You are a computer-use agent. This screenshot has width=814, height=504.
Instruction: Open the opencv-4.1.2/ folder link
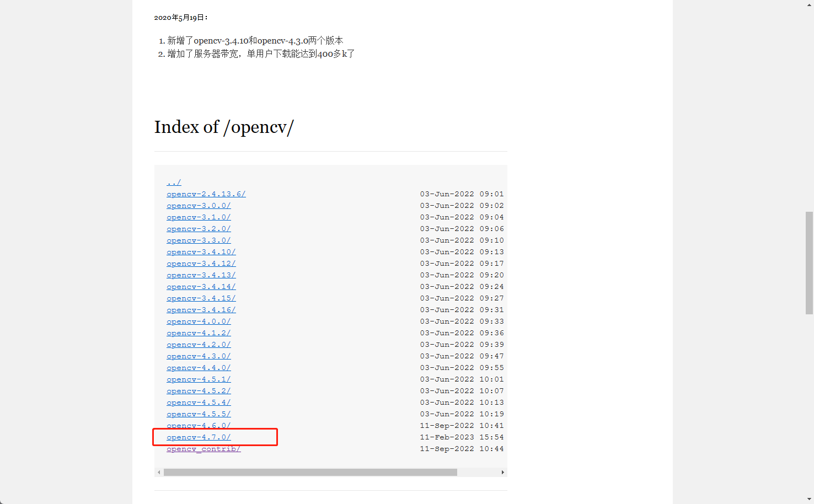pyautogui.click(x=199, y=333)
